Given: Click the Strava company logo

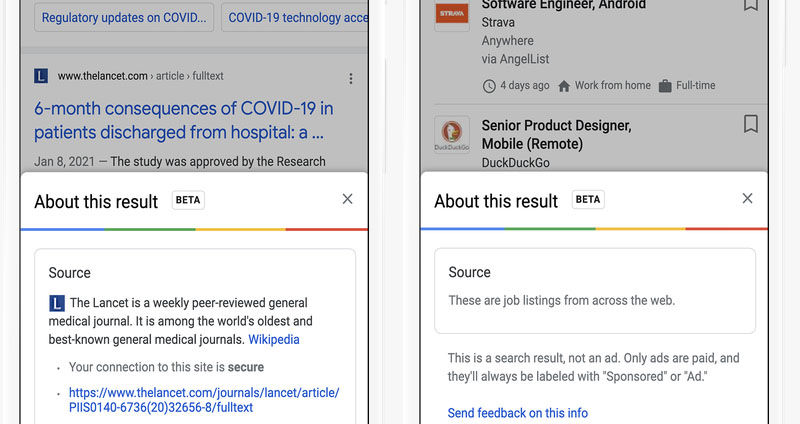Looking at the screenshot, I should (x=452, y=15).
